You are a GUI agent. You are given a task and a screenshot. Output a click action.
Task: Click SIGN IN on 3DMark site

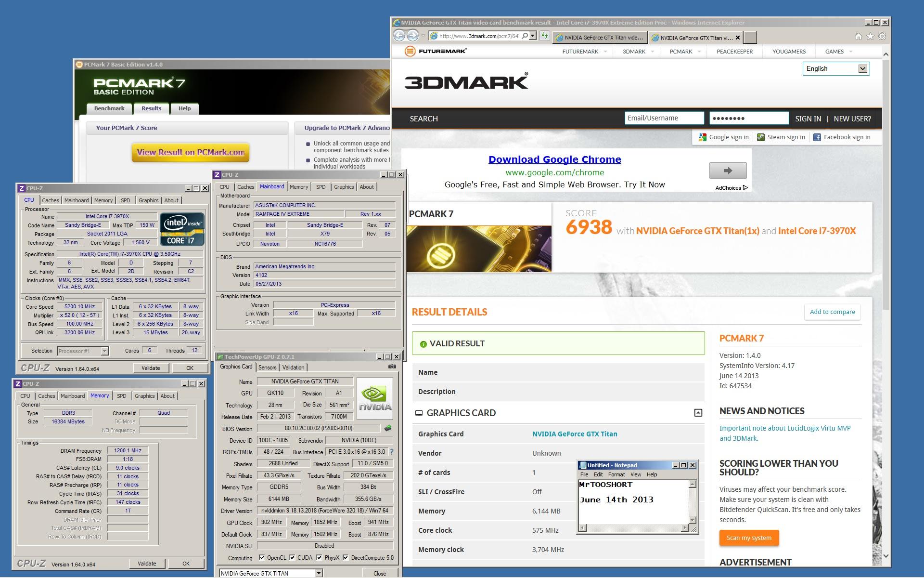coord(808,119)
